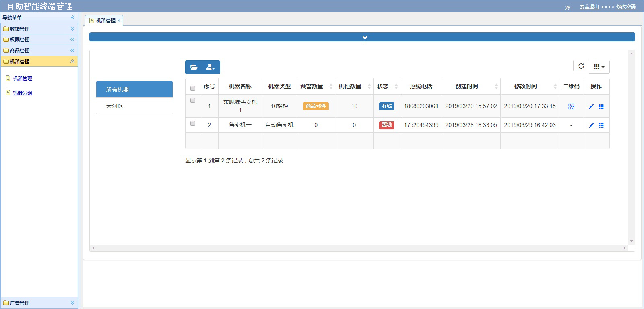Click the 10格柜 machine type cell
644x309 pixels.
click(279, 106)
